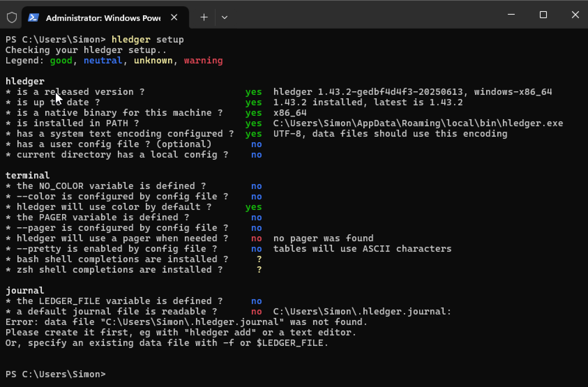Image resolution: width=588 pixels, height=387 pixels.
Task: Click 'Please create it first' instruction line
Action: (x=181, y=333)
